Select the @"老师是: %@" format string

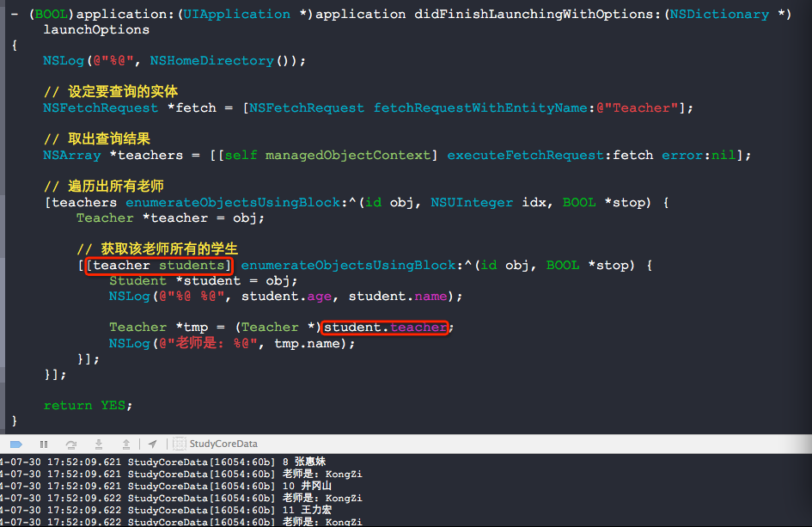[208, 343]
